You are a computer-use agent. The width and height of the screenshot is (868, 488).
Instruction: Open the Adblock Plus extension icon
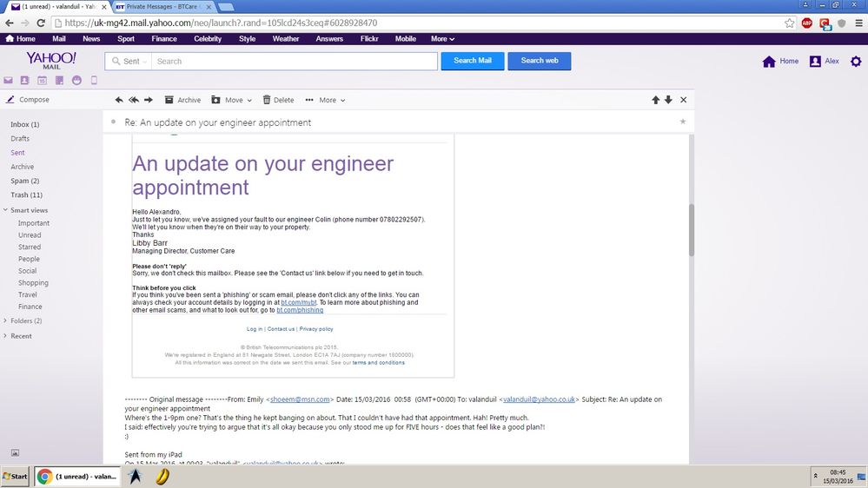pos(807,23)
